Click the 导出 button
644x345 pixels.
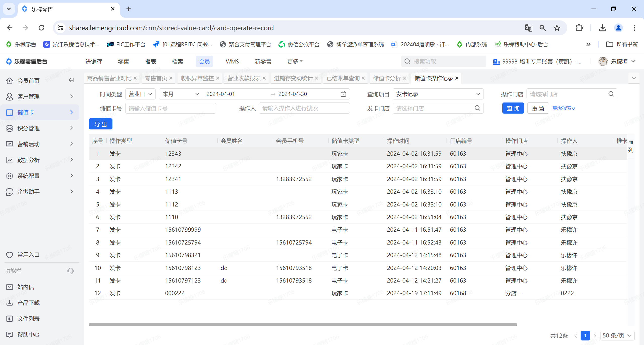(100, 124)
